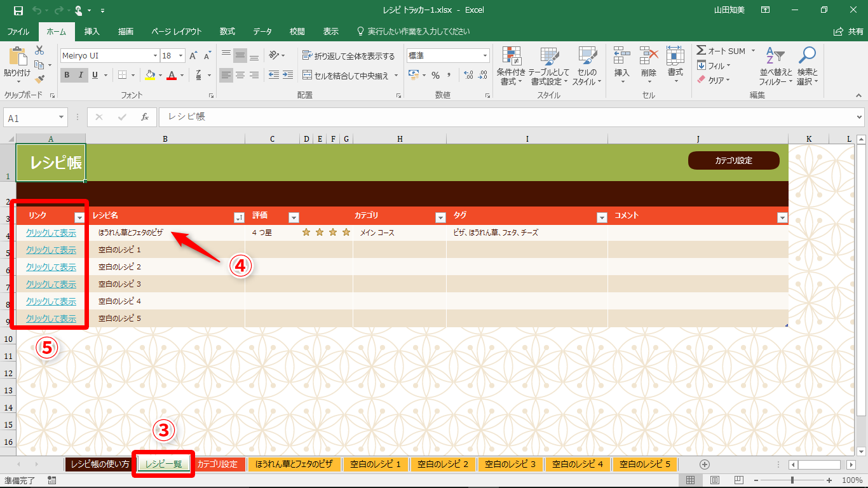Click the cell borders icon
Image resolution: width=868 pixels, height=488 pixels.
click(123, 75)
